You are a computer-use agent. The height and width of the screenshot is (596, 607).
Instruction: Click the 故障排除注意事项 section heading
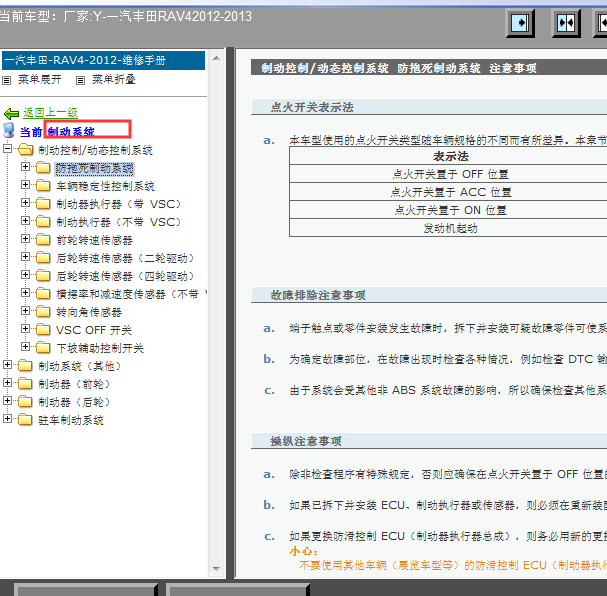coord(318,295)
